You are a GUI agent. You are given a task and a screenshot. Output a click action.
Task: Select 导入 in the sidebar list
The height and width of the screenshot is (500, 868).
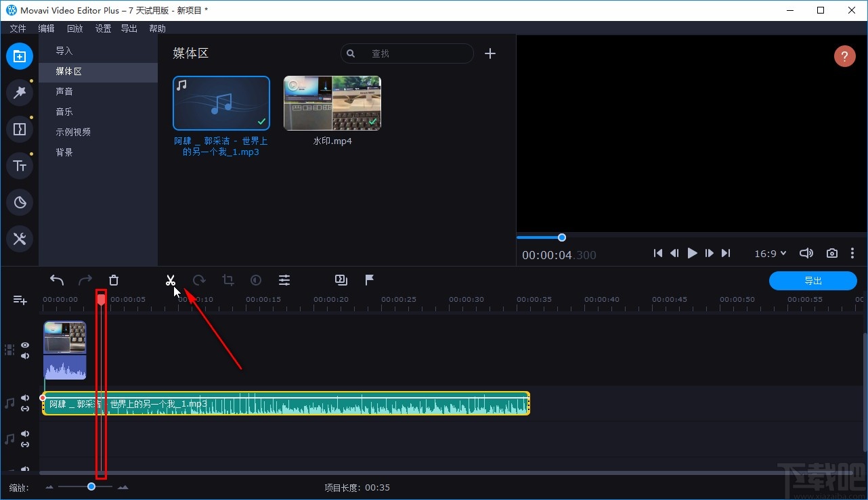tap(98, 51)
